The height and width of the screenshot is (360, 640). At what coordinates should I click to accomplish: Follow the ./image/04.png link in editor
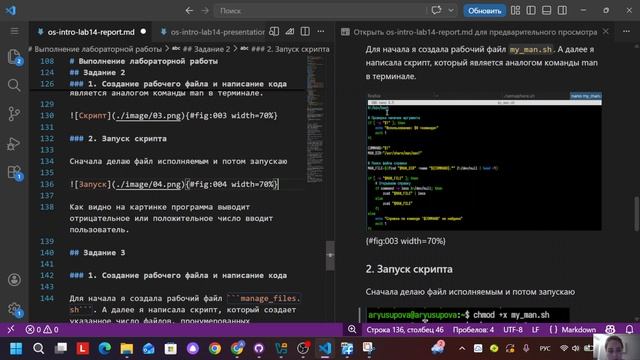tap(148, 184)
